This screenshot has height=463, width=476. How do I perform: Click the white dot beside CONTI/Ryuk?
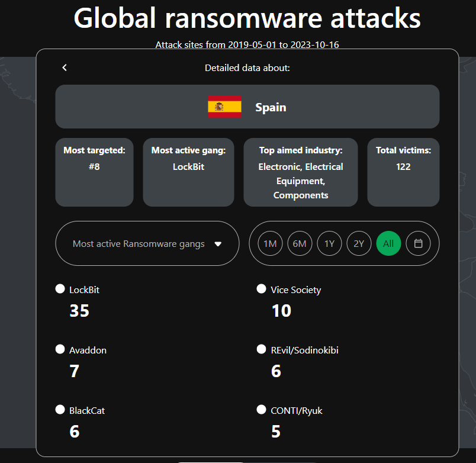click(x=261, y=410)
